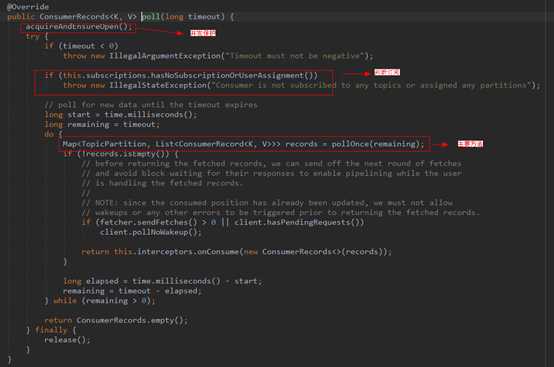Click the acquireAndEnsureOpen() call
This screenshot has width=554, height=367.
click(78, 26)
